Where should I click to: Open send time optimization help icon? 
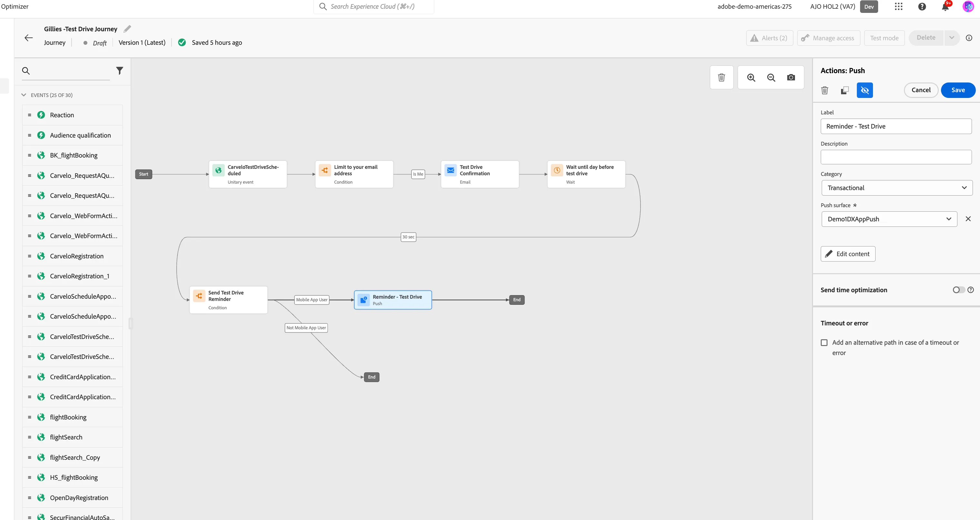pyautogui.click(x=970, y=290)
